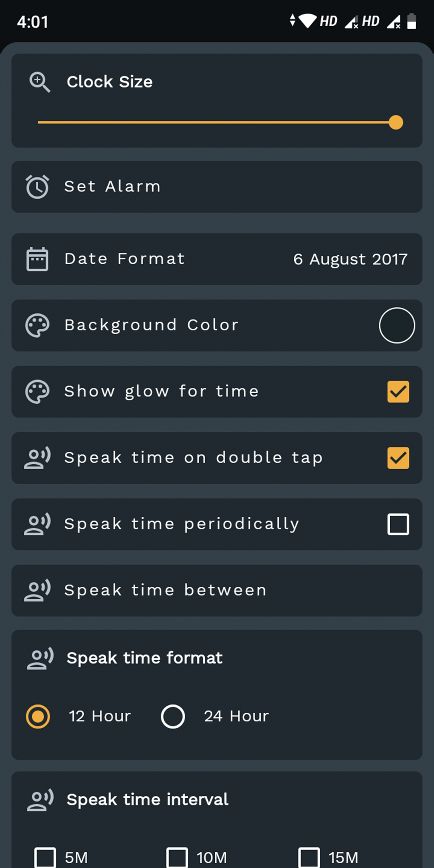Open date format selector showing 6 August 2017
Screen dimensions: 434x868
pyautogui.click(x=350, y=259)
